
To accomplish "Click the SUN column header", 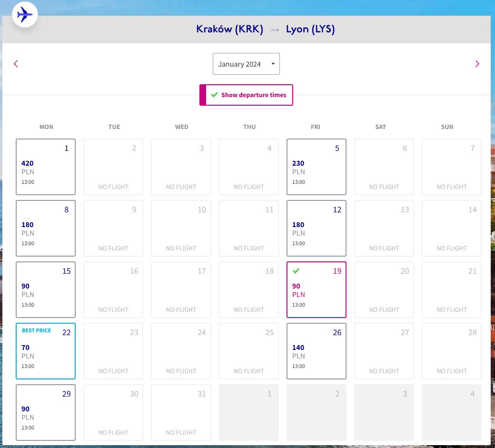I will click(447, 127).
